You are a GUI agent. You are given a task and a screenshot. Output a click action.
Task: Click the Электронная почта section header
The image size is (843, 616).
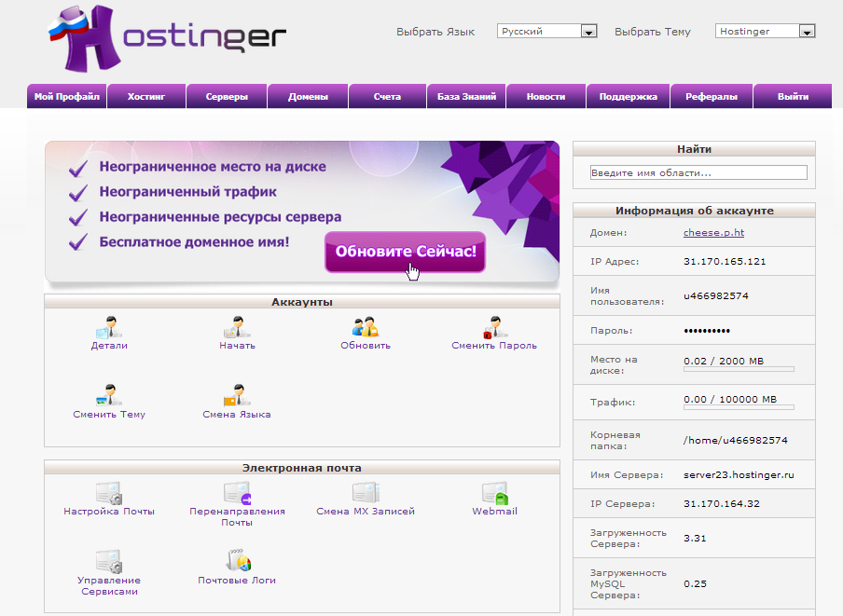tap(301, 468)
